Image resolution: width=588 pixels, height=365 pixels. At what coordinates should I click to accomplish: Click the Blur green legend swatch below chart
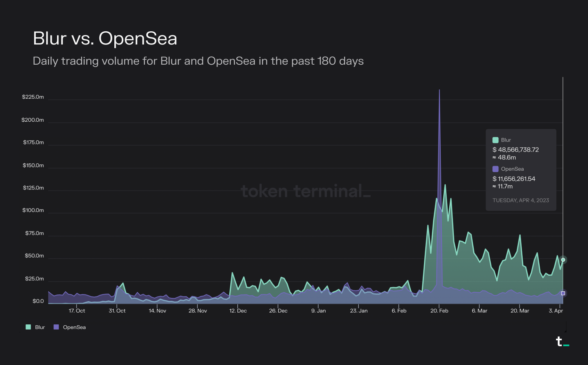tap(28, 327)
